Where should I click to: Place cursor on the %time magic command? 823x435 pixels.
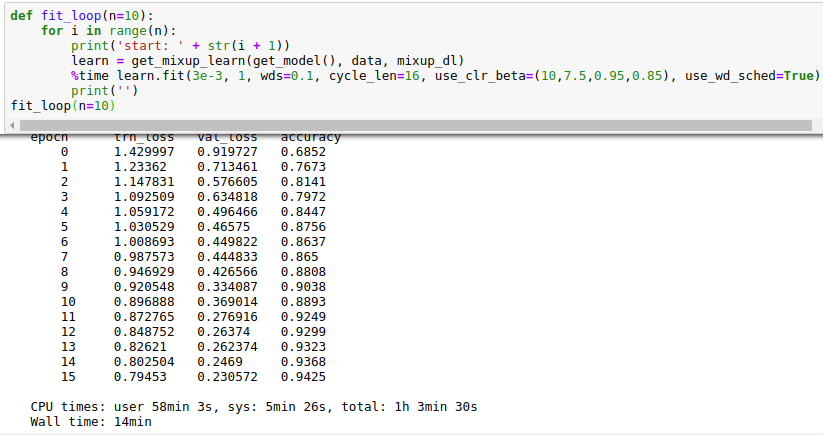[x=89, y=76]
